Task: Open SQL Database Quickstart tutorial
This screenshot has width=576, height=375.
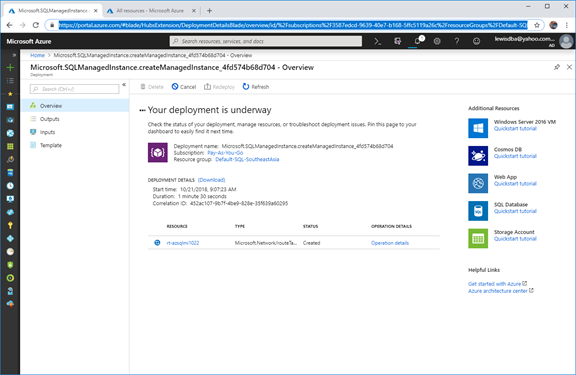Action: pyautogui.click(x=515, y=211)
